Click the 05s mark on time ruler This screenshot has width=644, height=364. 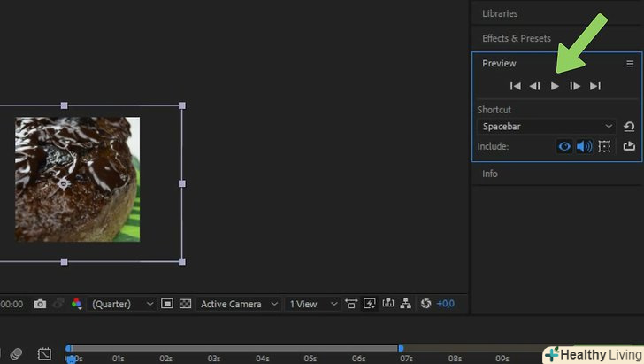(x=310, y=359)
